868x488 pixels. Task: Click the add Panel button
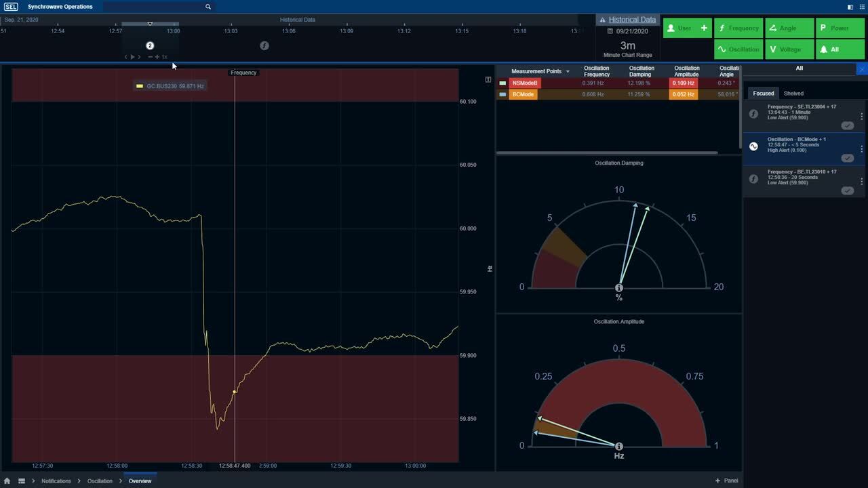[726, 481]
